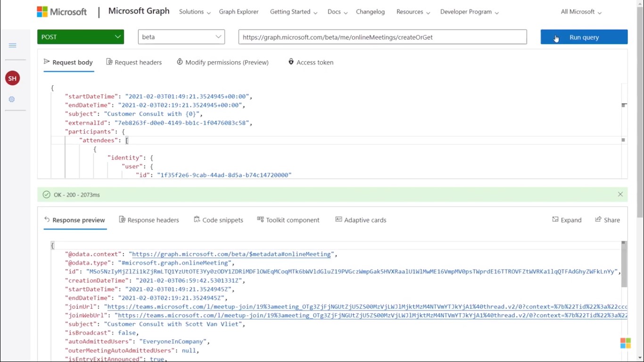Expand the All Microsoft menu
The image size is (644, 362).
(x=581, y=12)
